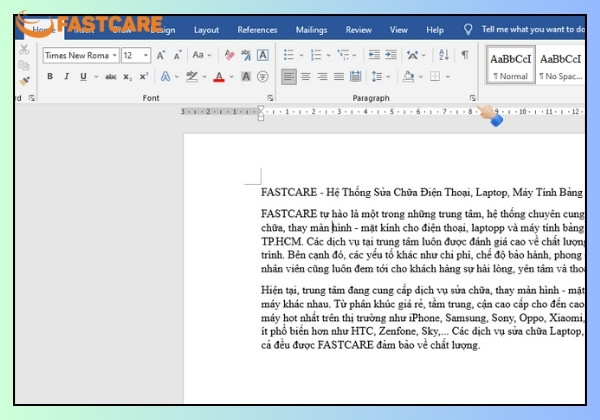Click the distributed alignment icon

point(355,77)
